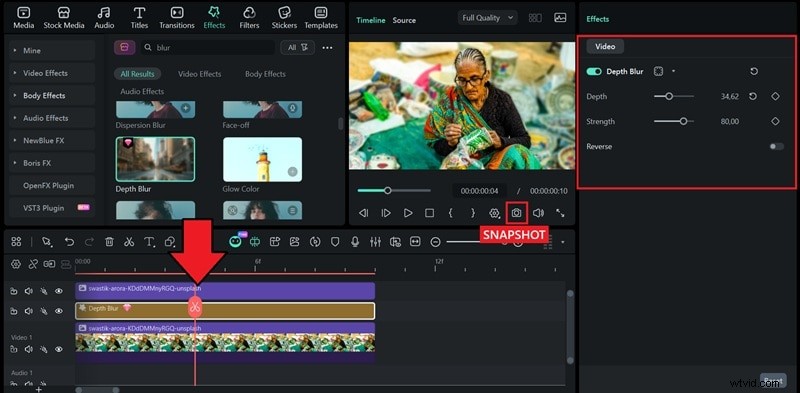Switch to the Stock Media tab
Screen dimensions: 800x393
coord(64,18)
